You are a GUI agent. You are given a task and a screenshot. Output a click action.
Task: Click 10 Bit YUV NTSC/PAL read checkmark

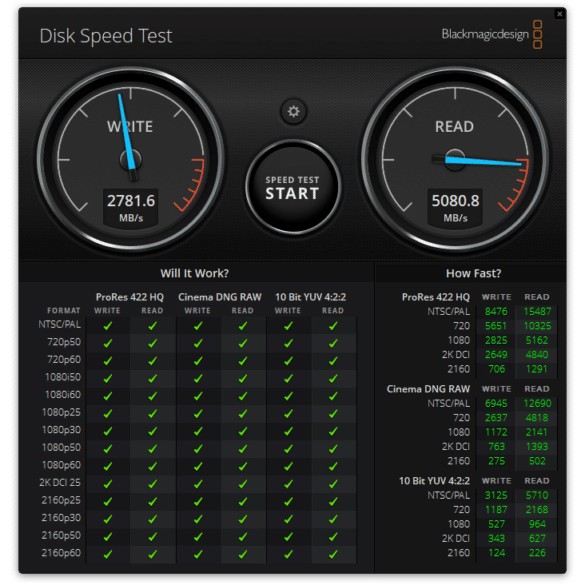tap(333, 326)
